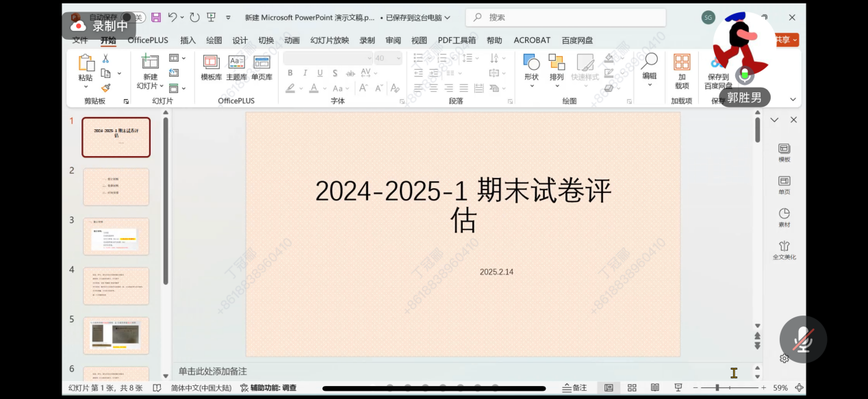Screen dimensions: 868x399
Task: Select the Format Painter brush icon
Action: (x=105, y=88)
